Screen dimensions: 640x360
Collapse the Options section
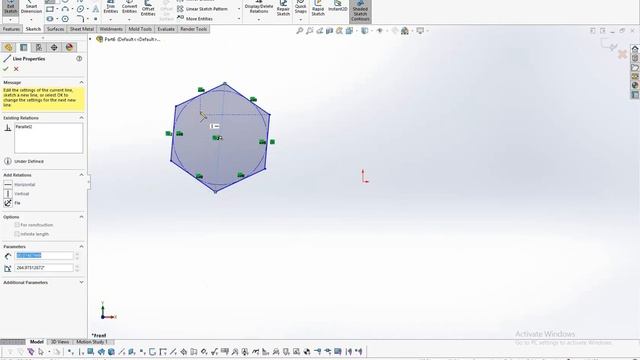point(81,217)
